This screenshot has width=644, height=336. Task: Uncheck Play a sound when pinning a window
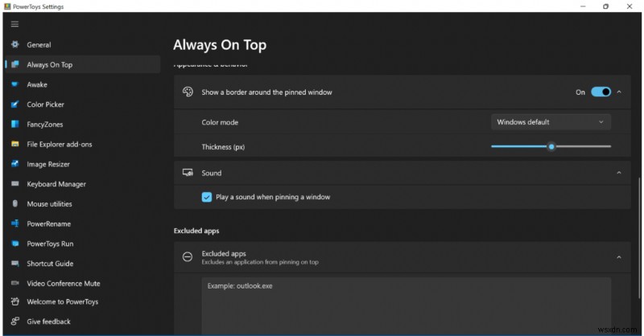coord(207,197)
